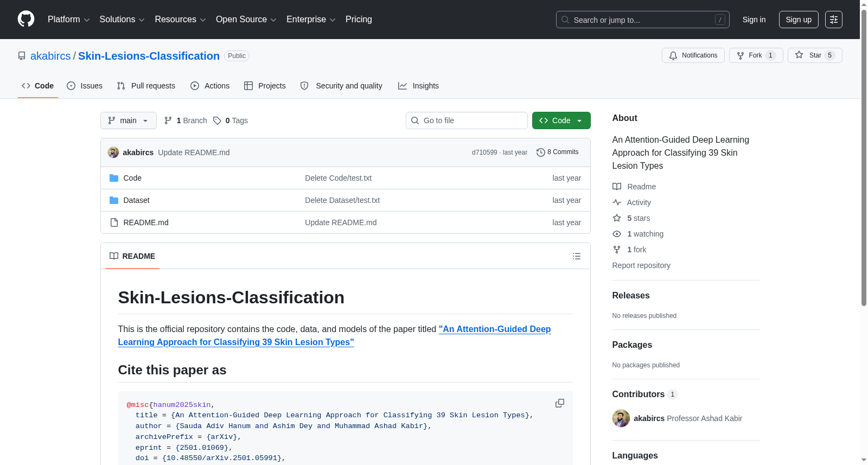This screenshot has height=465, width=868.
Task: Click akabircs avatar in commit row
Action: point(113,152)
